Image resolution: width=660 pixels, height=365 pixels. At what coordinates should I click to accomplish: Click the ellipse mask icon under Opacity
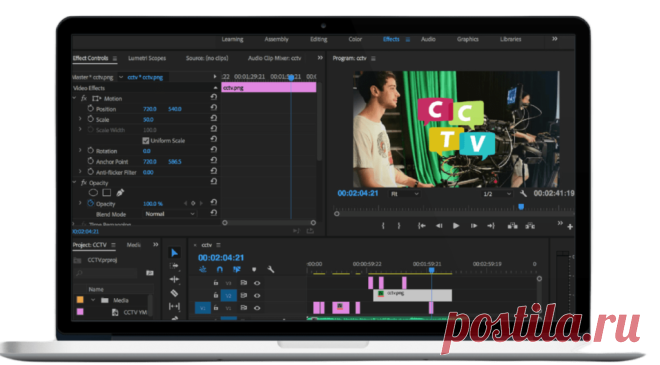93,193
